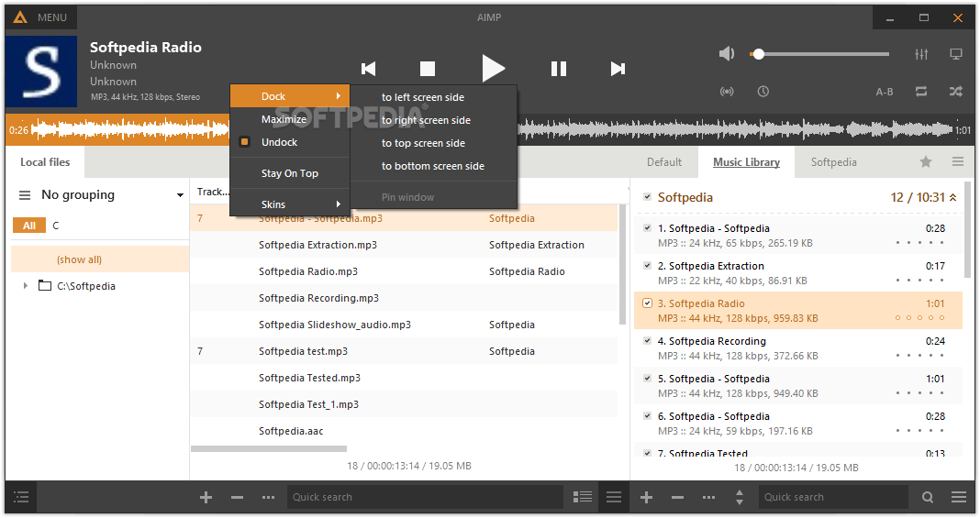This screenshot has width=980, height=518.
Task: Toggle shuffle mode icon
Action: (x=955, y=92)
